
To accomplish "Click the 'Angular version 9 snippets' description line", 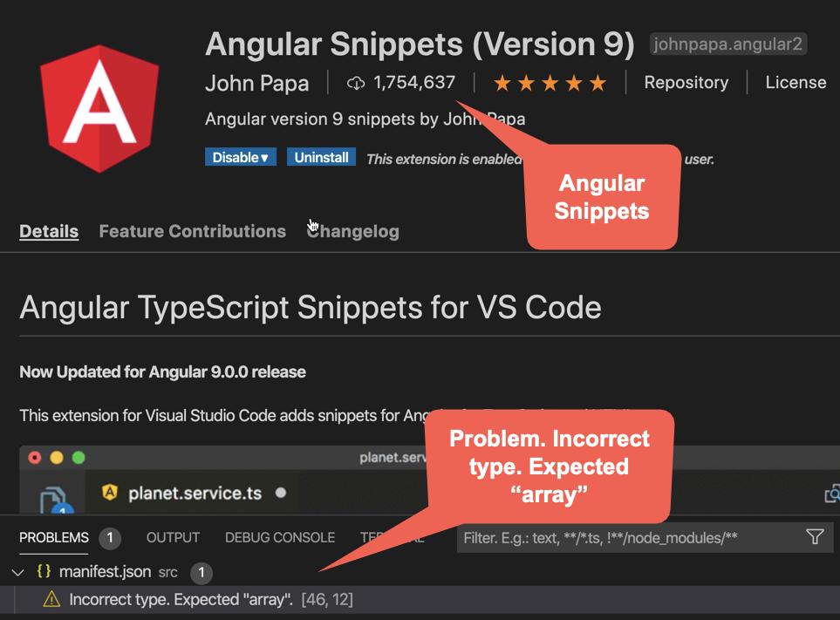I will [x=365, y=119].
